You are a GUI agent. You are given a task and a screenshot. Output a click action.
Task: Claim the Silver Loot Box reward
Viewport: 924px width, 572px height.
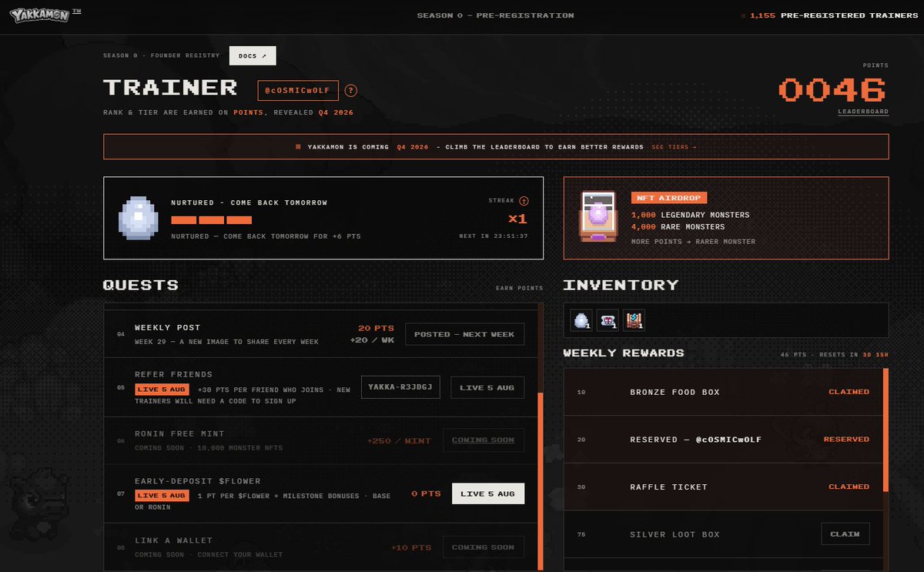click(x=845, y=534)
